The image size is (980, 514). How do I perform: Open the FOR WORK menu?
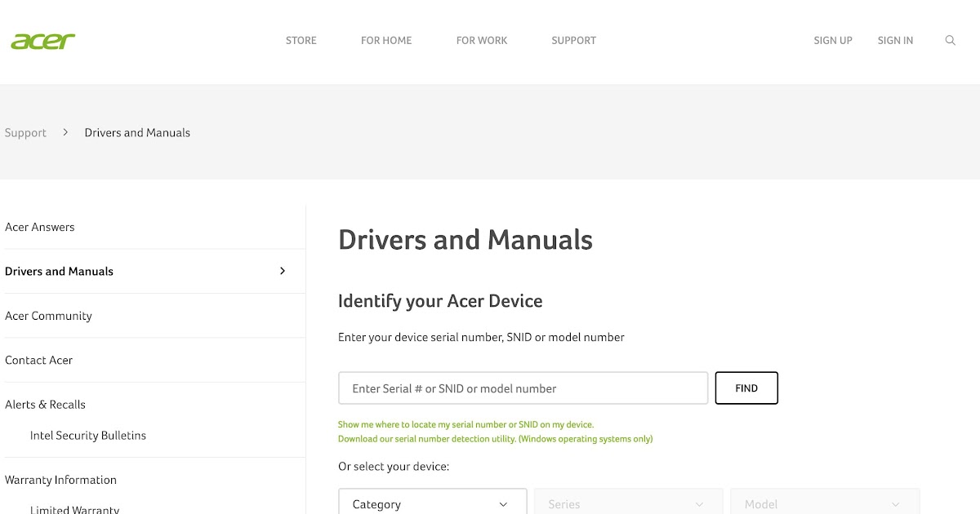pyautogui.click(x=482, y=40)
